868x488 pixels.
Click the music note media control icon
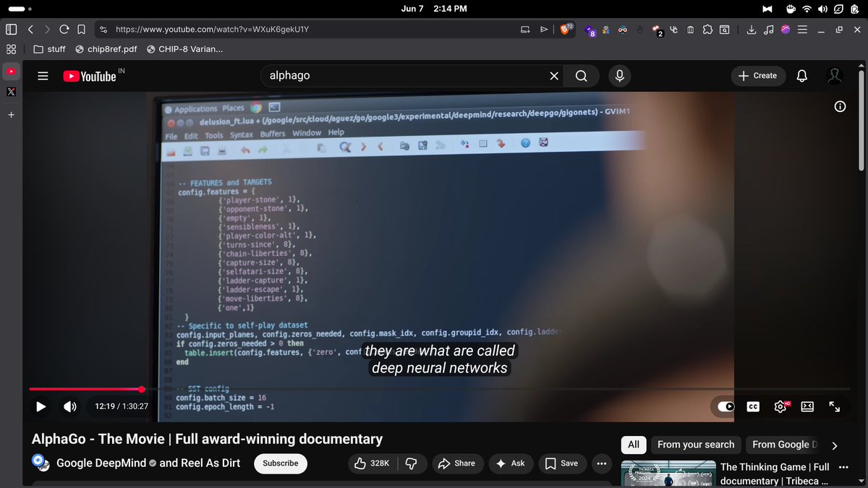tap(768, 30)
